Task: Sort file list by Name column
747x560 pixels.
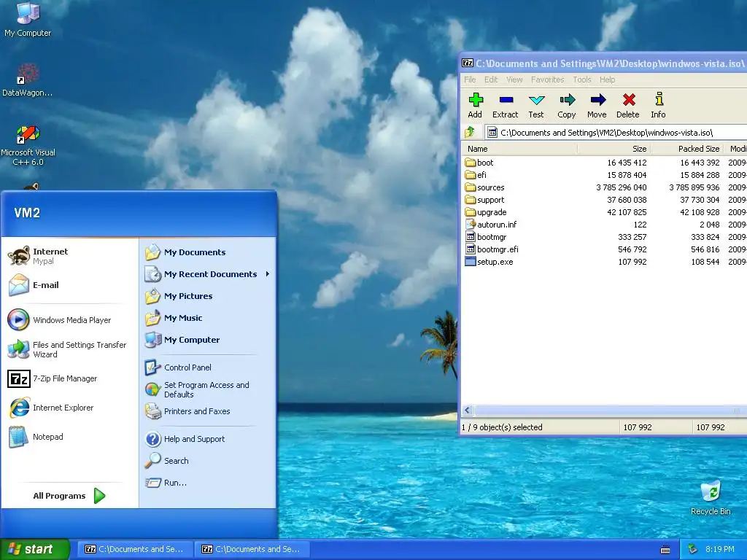Action: coord(519,149)
